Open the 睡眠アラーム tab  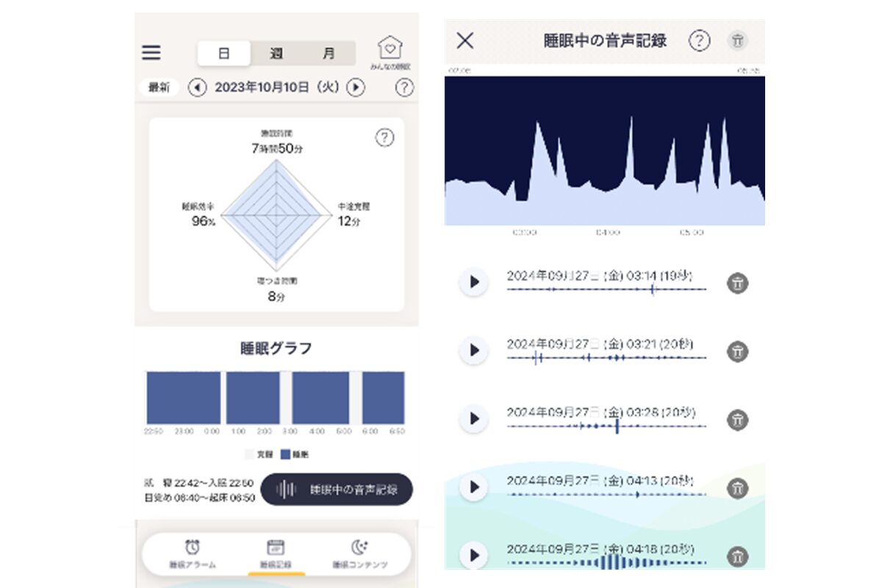(192, 555)
